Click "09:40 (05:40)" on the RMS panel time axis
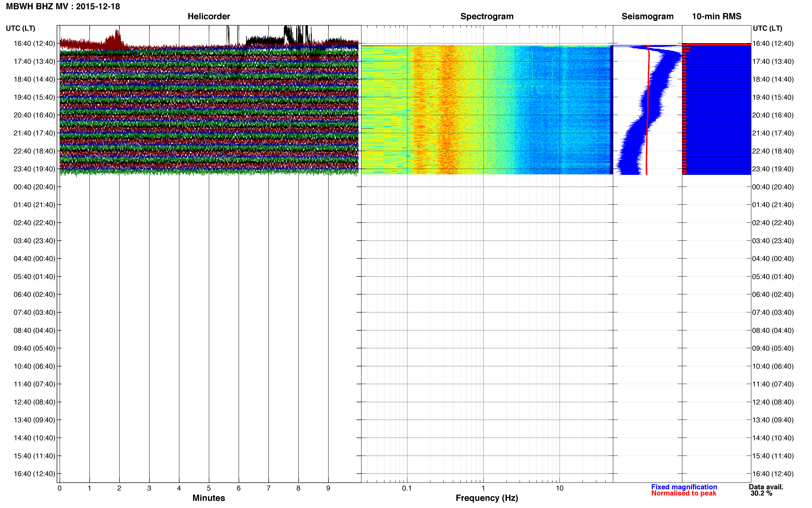 pyautogui.click(x=773, y=348)
